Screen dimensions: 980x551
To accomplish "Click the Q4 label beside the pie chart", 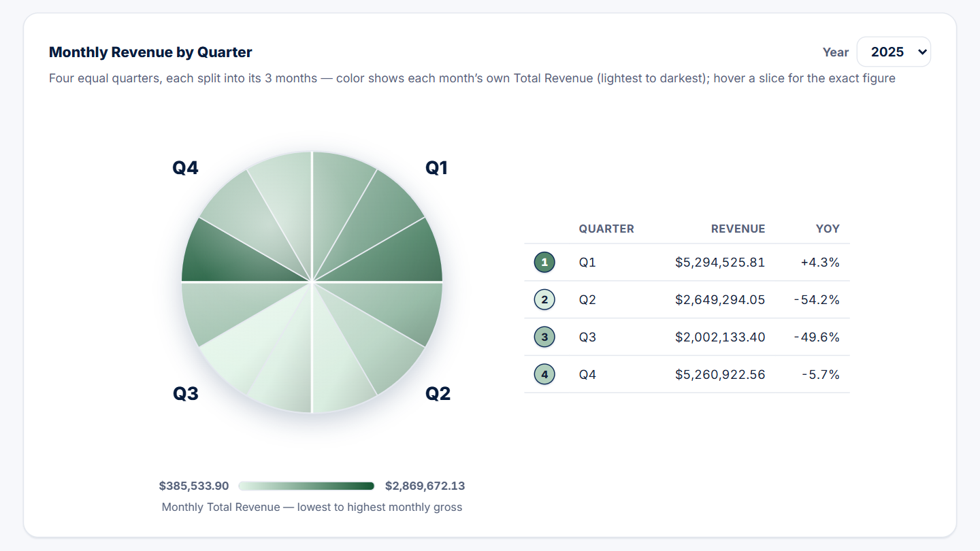I will point(185,168).
